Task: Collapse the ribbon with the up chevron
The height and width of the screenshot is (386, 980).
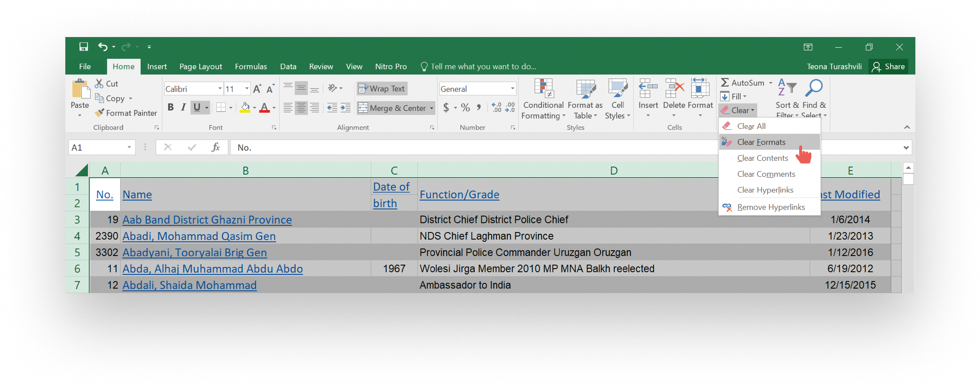Action: (x=907, y=127)
